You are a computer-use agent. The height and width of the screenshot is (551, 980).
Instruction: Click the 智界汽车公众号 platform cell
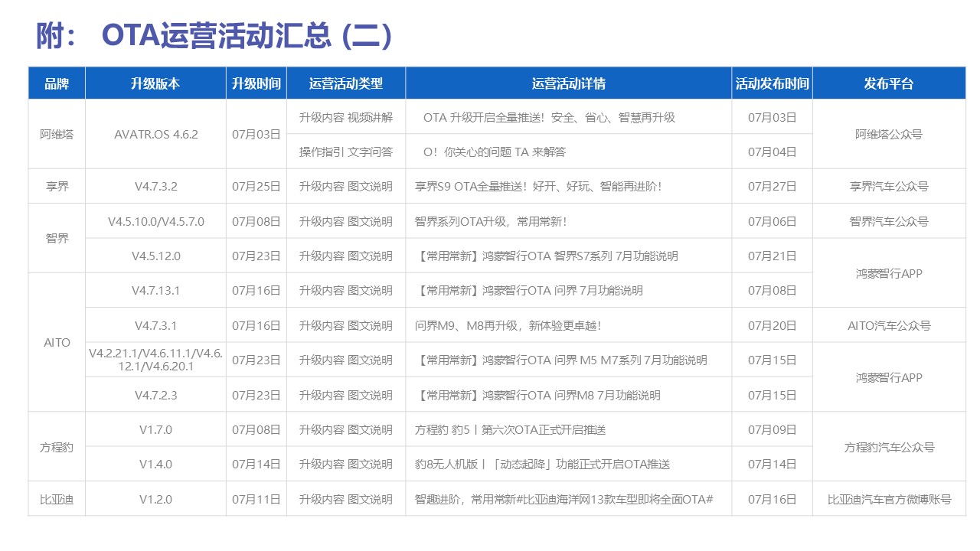tap(889, 221)
